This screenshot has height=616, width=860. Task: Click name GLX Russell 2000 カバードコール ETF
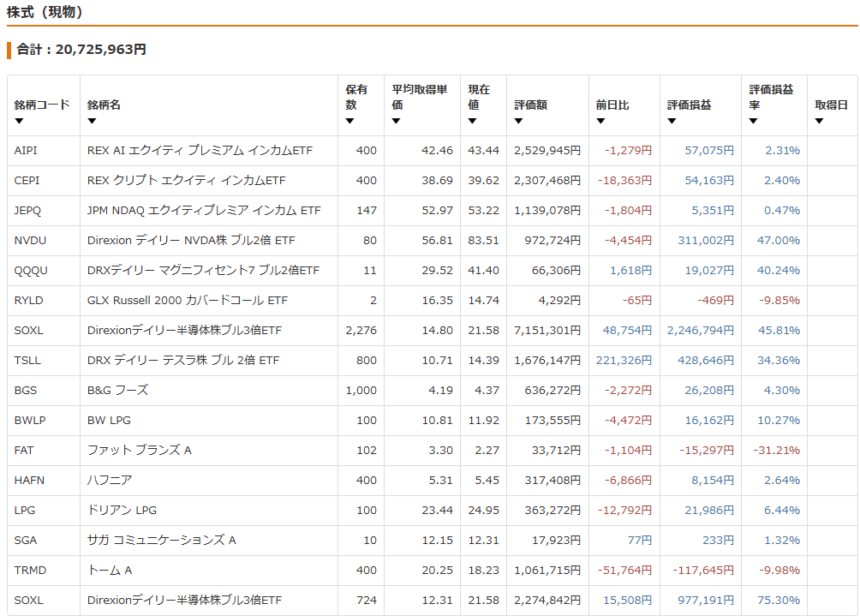pos(187,301)
